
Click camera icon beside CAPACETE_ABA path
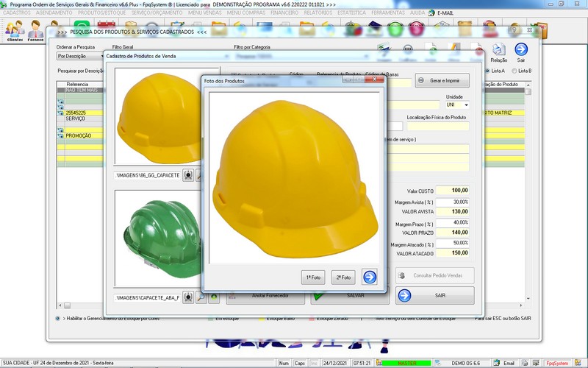click(189, 297)
